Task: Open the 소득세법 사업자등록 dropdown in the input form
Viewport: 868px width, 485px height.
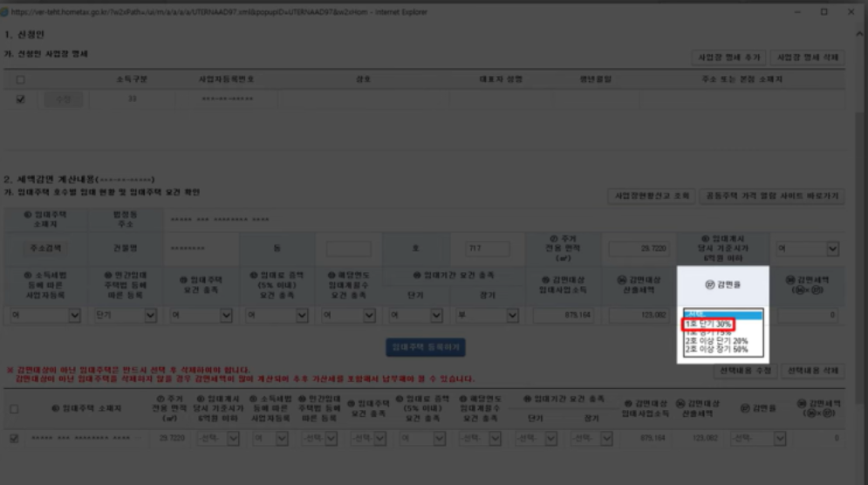Action: [45, 315]
